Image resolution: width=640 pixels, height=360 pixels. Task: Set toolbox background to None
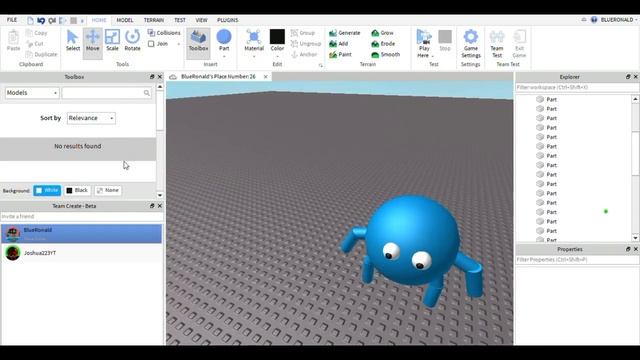point(108,190)
